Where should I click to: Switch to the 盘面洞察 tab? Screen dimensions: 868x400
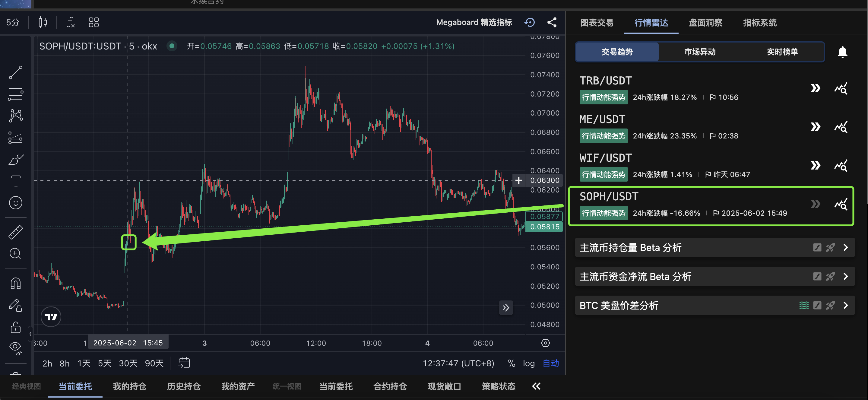tap(705, 23)
